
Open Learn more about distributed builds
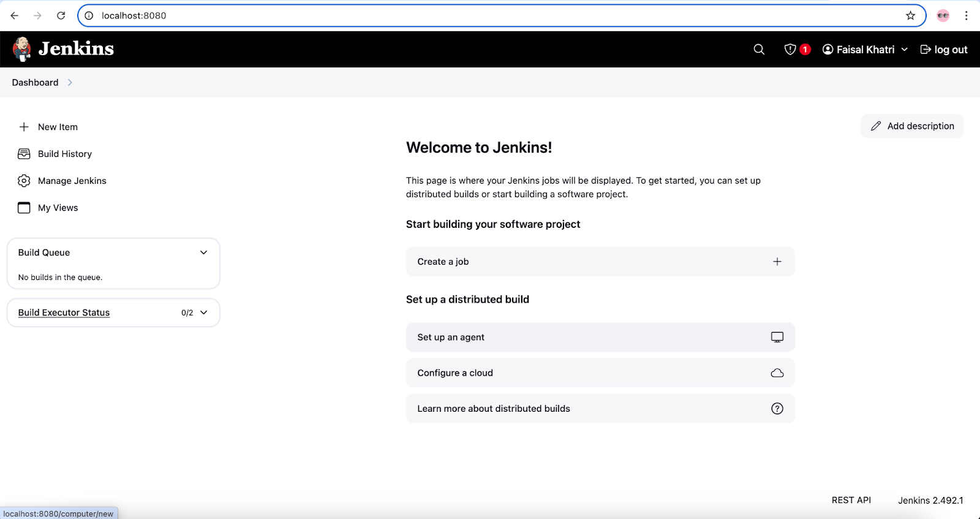pyautogui.click(x=600, y=409)
